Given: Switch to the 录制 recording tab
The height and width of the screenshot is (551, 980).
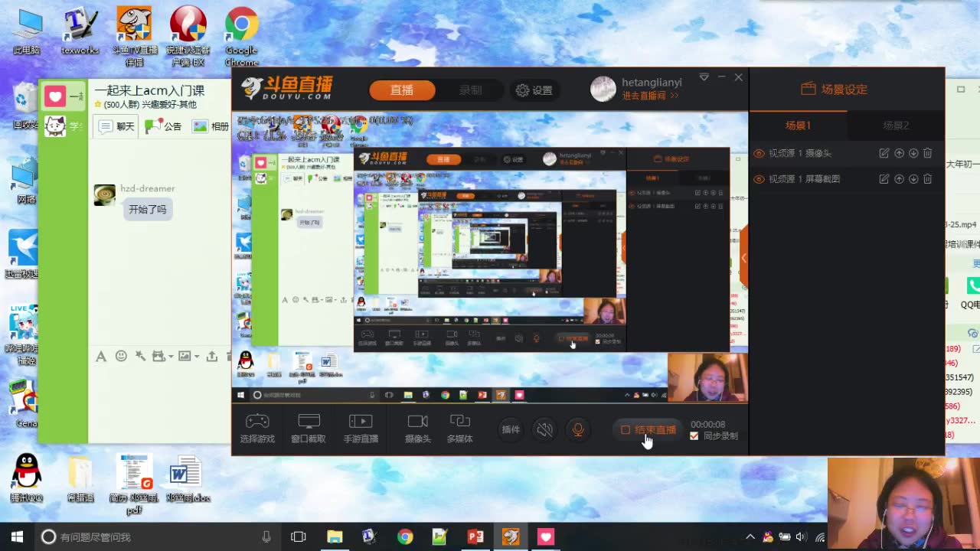Looking at the screenshot, I should pos(470,90).
